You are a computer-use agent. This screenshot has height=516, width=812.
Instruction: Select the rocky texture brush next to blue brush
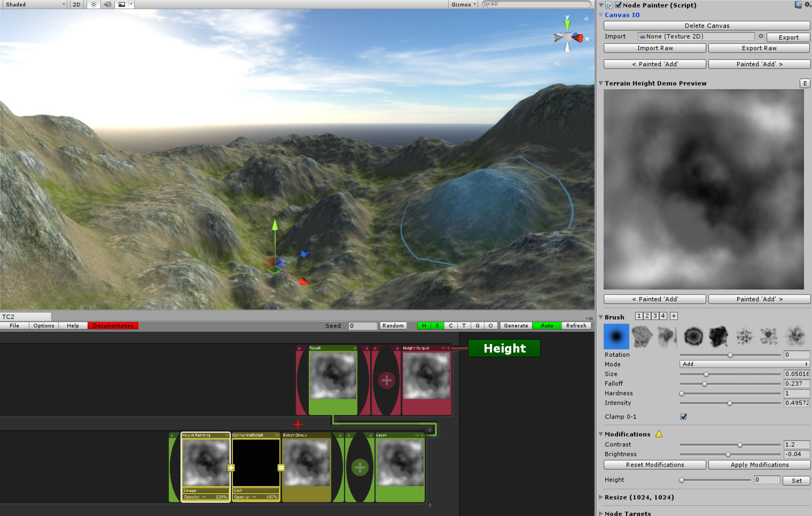[x=642, y=336]
